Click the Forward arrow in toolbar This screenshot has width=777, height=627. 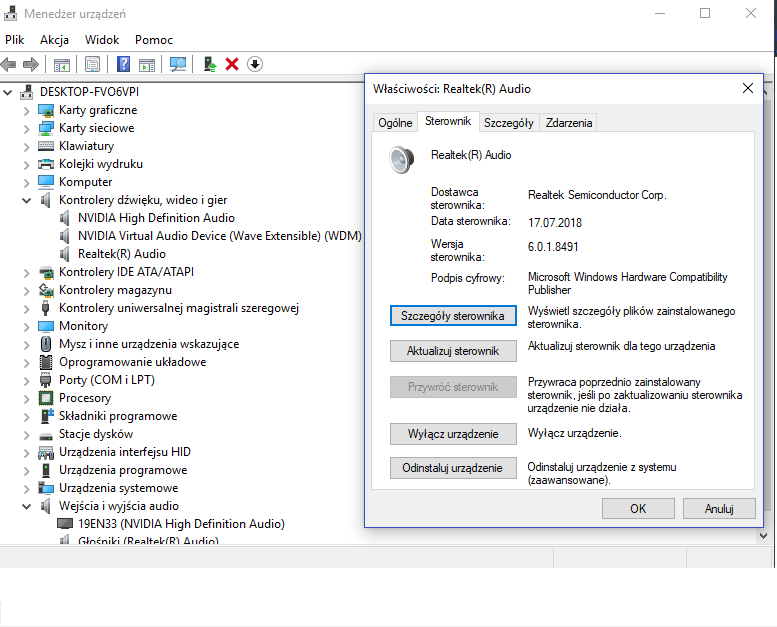(x=31, y=64)
